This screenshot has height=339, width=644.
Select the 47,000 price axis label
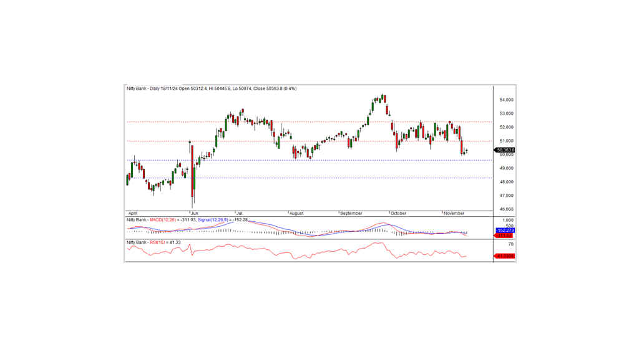[506, 196]
